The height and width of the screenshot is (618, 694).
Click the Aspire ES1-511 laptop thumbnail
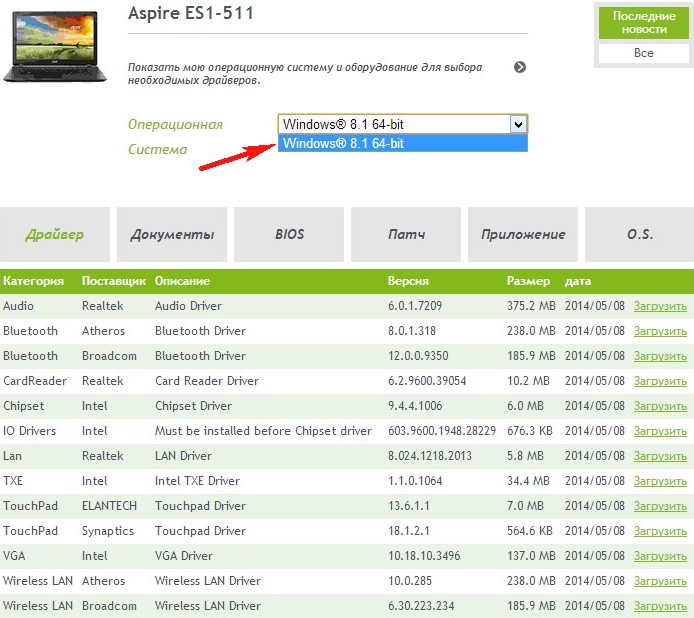click(x=55, y=47)
